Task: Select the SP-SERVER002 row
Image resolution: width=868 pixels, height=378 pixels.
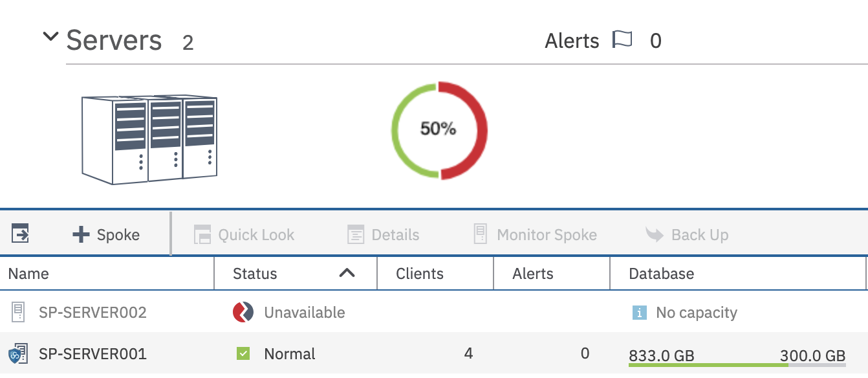Action: (x=434, y=313)
